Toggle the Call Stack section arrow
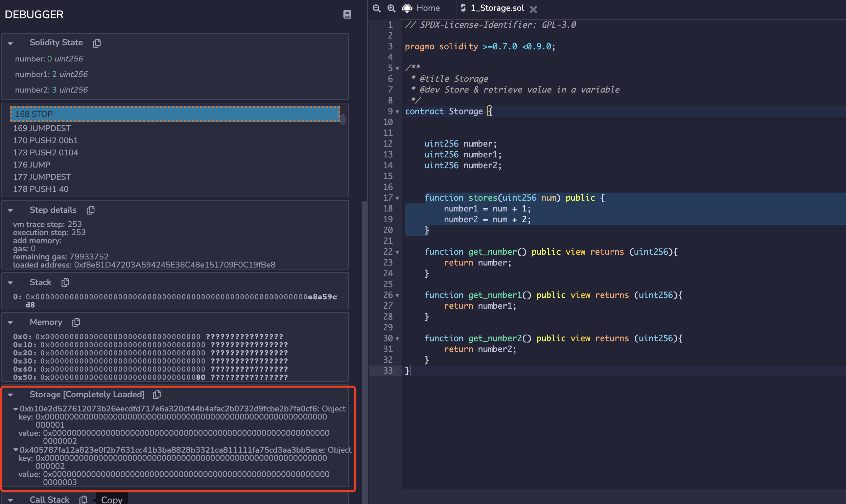846x504 pixels. (10, 500)
